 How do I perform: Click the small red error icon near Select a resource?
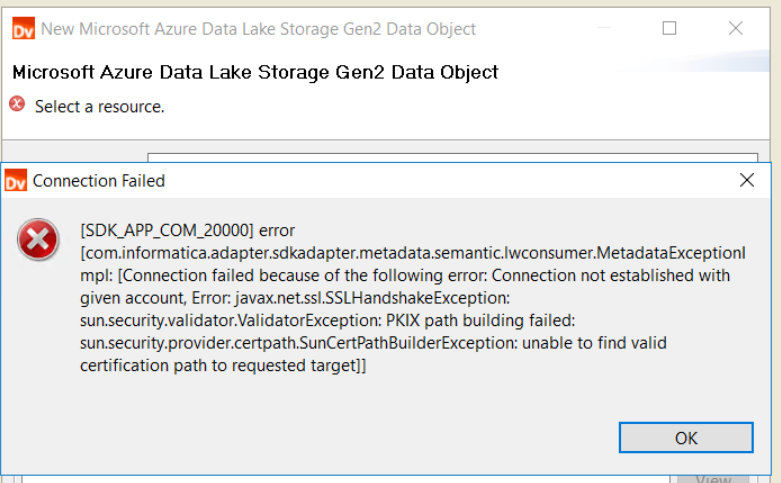[17, 104]
